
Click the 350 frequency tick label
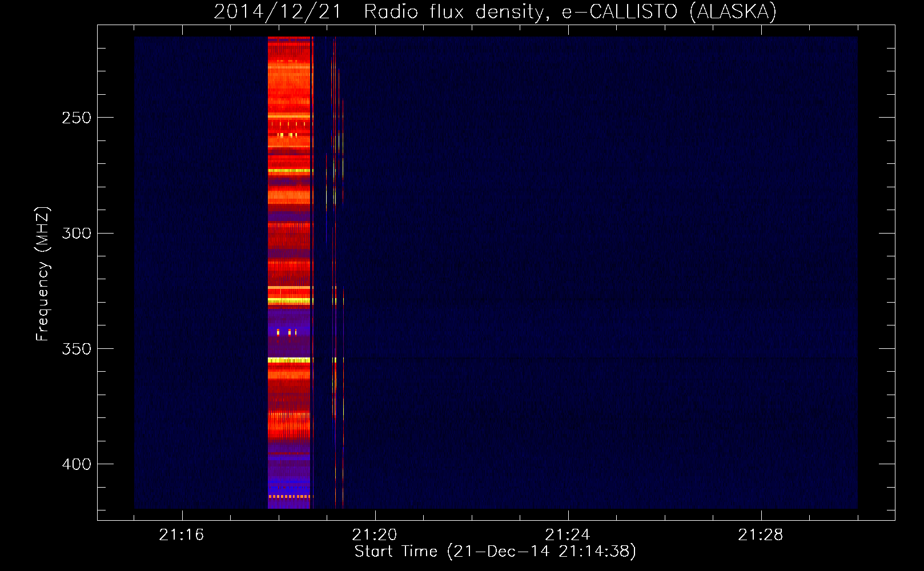[x=77, y=349]
